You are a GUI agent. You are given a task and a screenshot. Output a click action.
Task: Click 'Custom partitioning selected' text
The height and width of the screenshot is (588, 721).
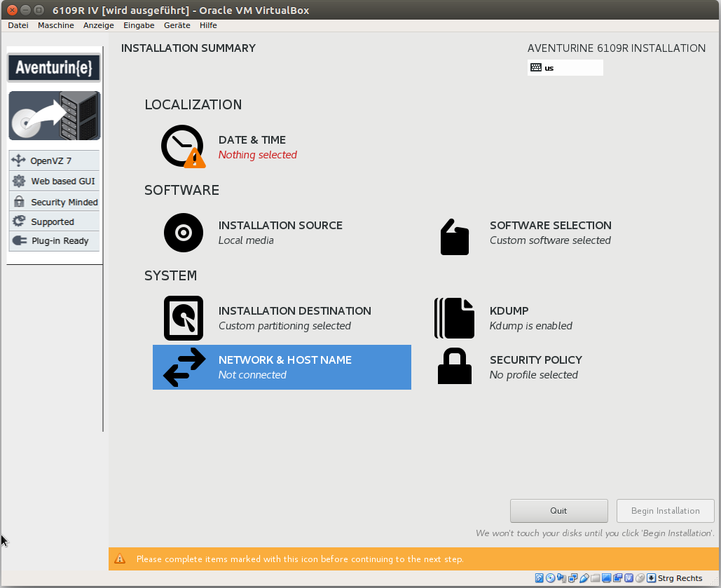(284, 326)
